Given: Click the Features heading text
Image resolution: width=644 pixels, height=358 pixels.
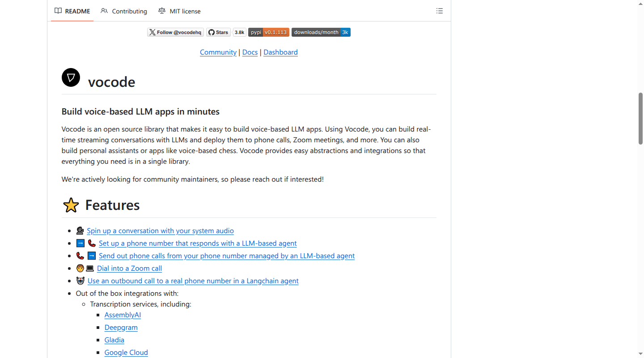Looking at the screenshot, I should (x=112, y=205).
